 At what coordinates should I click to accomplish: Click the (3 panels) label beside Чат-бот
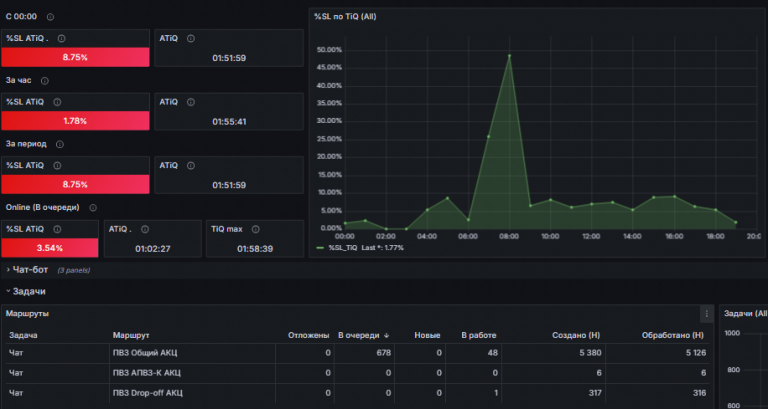point(73,270)
